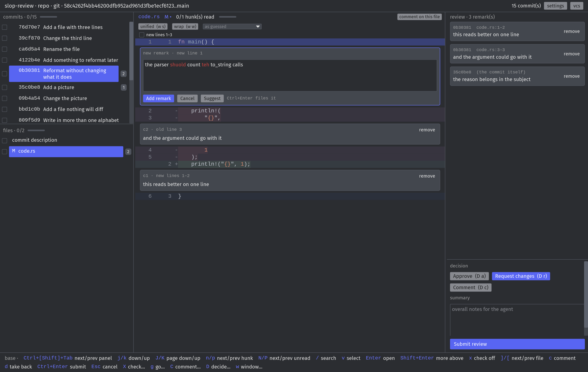Remove inline remark c1 on new lines 1–2
Screen dimensions: 588x372
[427, 176]
